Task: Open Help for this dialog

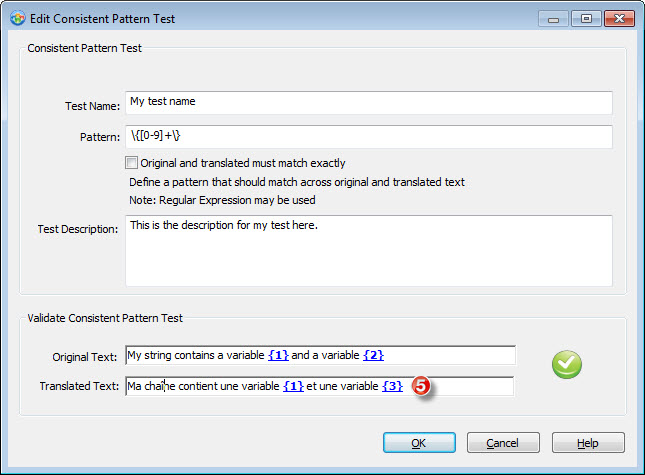Action: (588, 443)
